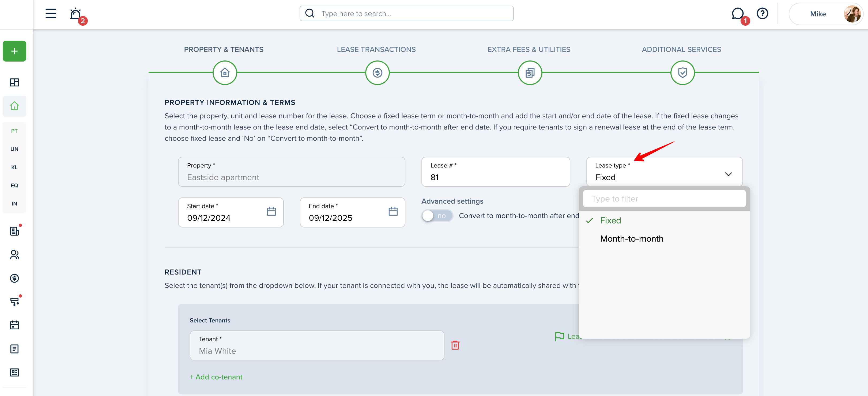Open the IN sidebar item
868x396 pixels.
coord(14,204)
